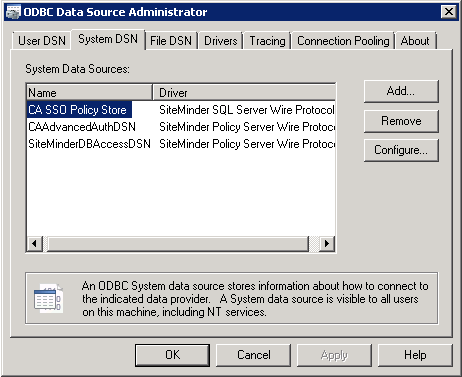Click the ODBC title bar icon

pyautogui.click(x=14, y=12)
